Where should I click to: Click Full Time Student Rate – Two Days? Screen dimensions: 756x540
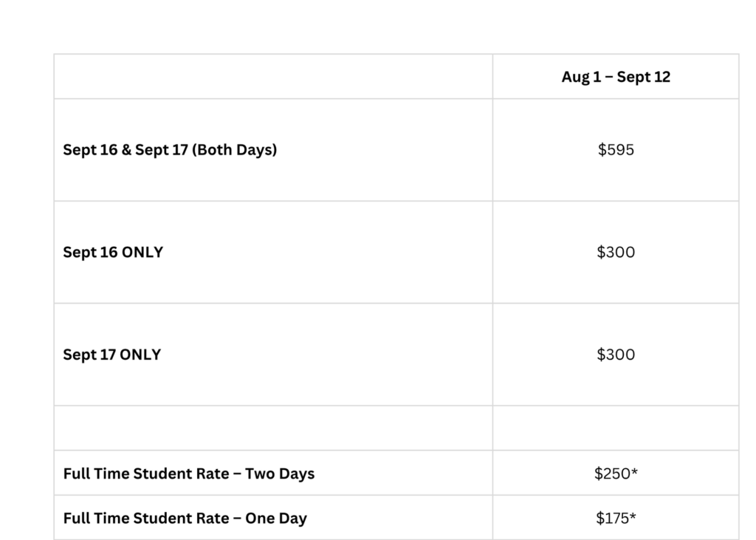[x=189, y=474]
